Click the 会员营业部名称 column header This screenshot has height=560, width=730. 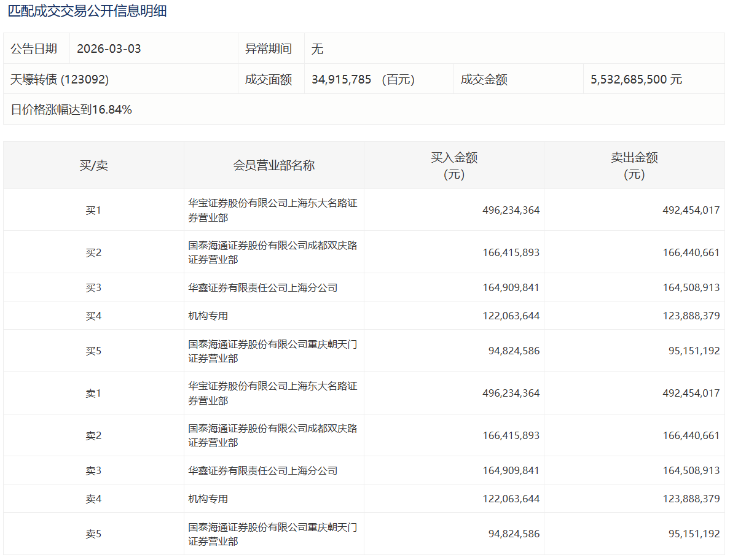[x=273, y=165]
